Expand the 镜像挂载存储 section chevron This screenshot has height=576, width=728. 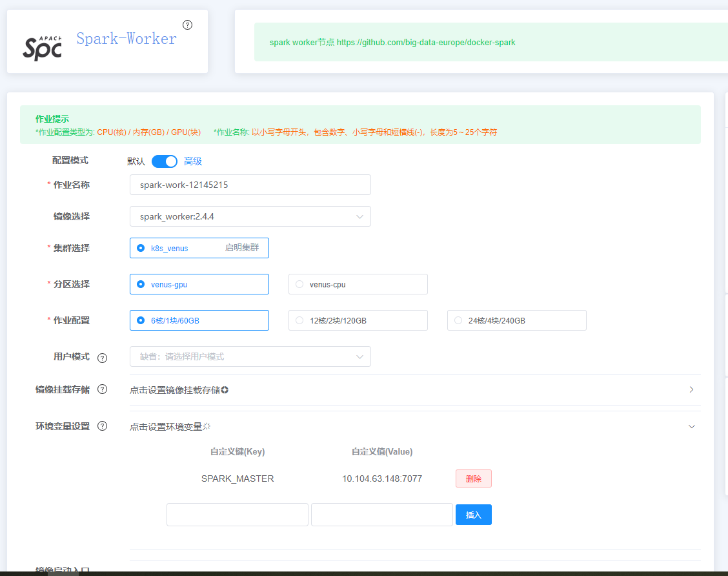pyautogui.click(x=691, y=390)
